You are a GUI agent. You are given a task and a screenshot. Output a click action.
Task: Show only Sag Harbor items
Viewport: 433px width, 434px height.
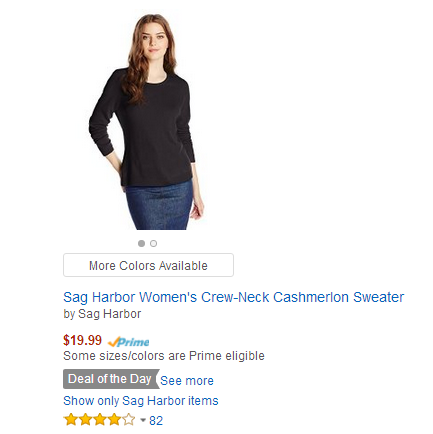point(141,401)
